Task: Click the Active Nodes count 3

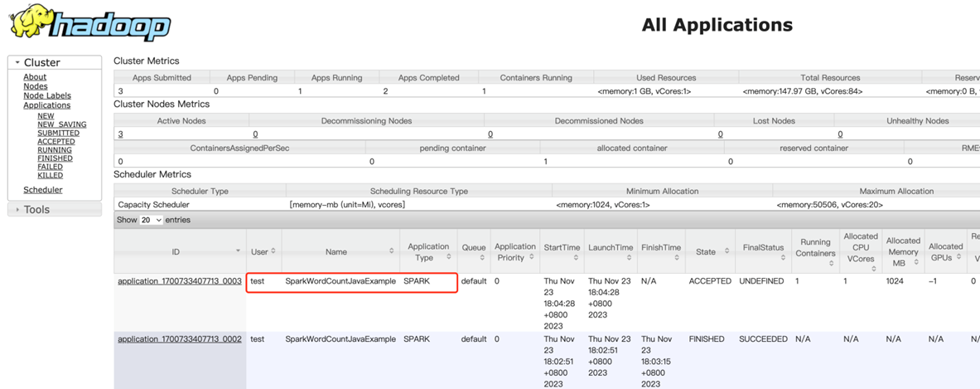Action: pyautogui.click(x=121, y=134)
